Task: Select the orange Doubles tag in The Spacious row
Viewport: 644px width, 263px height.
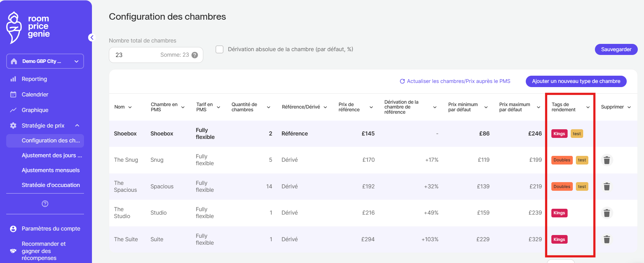Action: click(x=562, y=187)
